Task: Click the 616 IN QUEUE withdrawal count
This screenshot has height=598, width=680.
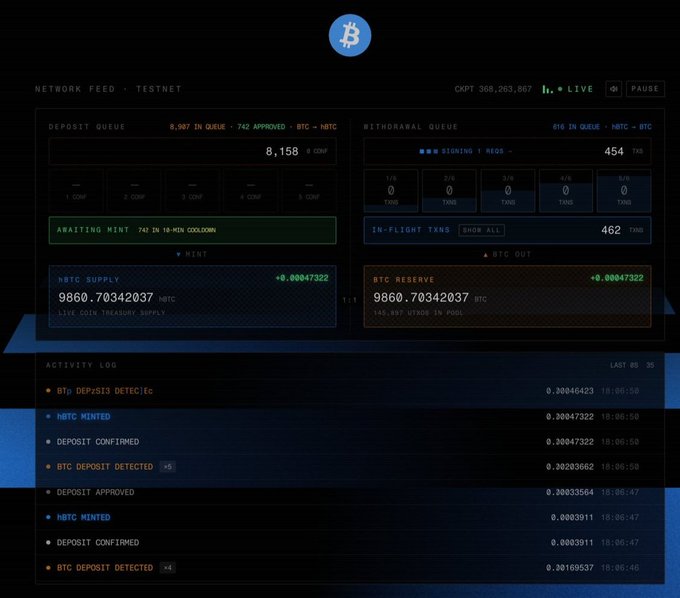Action: point(576,127)
